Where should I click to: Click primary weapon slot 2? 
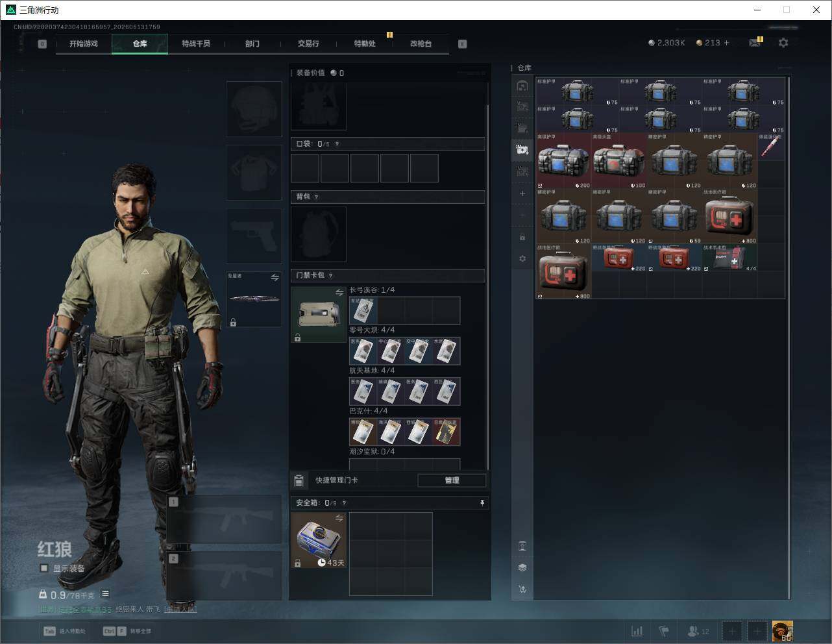(225, 576)
